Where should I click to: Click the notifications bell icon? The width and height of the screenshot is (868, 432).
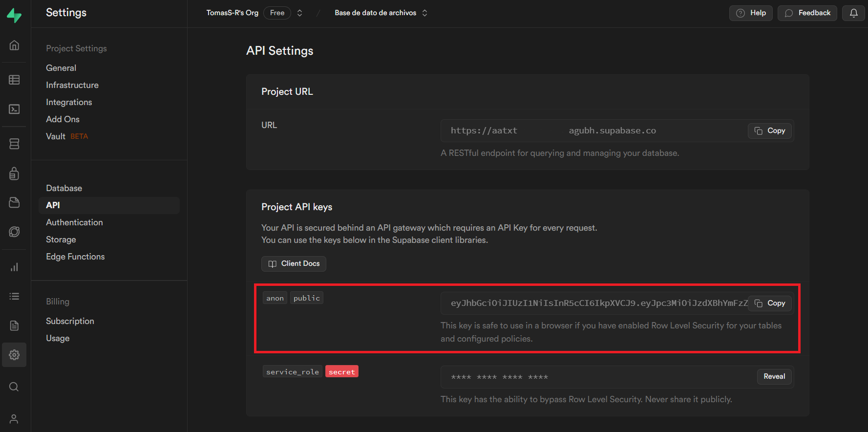pos(853,13)
